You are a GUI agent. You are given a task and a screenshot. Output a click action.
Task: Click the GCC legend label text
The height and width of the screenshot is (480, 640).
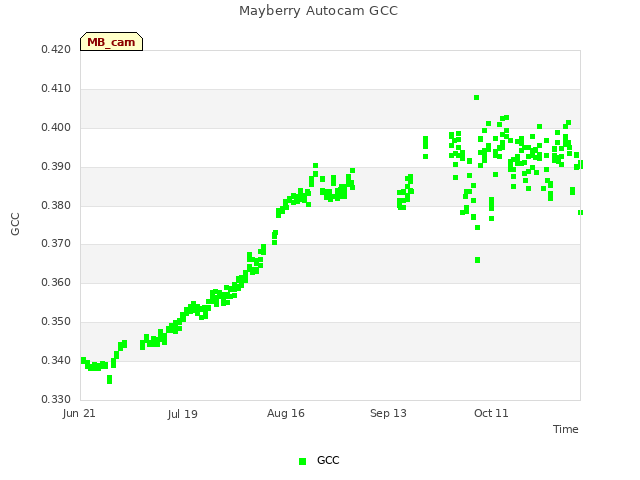point(328,460)
